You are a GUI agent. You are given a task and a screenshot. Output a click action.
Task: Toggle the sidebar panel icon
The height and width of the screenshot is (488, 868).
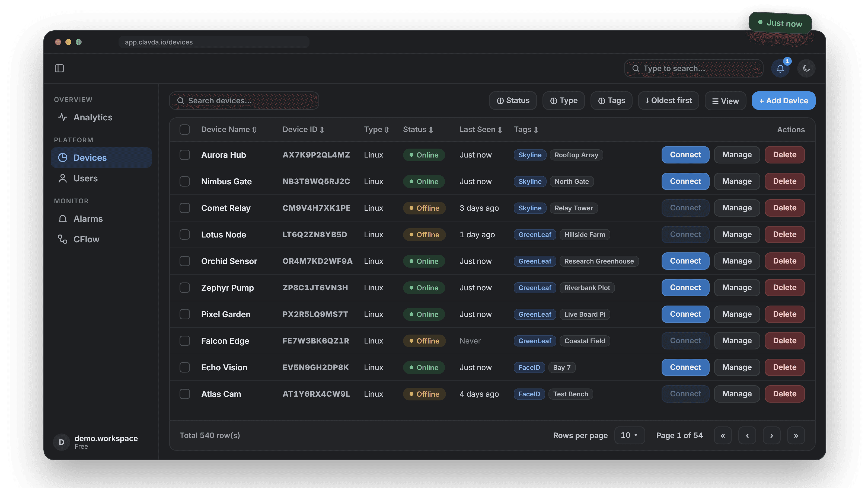[59, 68]
